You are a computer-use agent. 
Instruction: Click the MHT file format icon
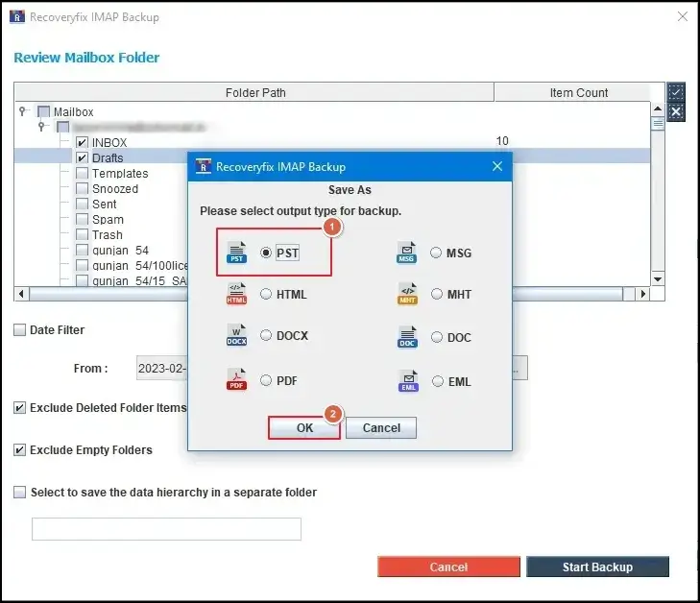407,294
